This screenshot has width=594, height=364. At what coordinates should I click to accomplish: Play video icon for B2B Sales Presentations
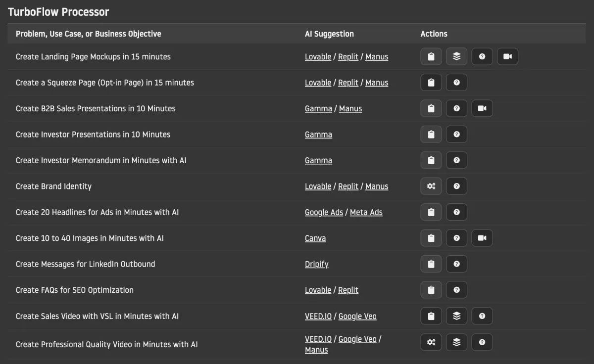click(482, 108)
